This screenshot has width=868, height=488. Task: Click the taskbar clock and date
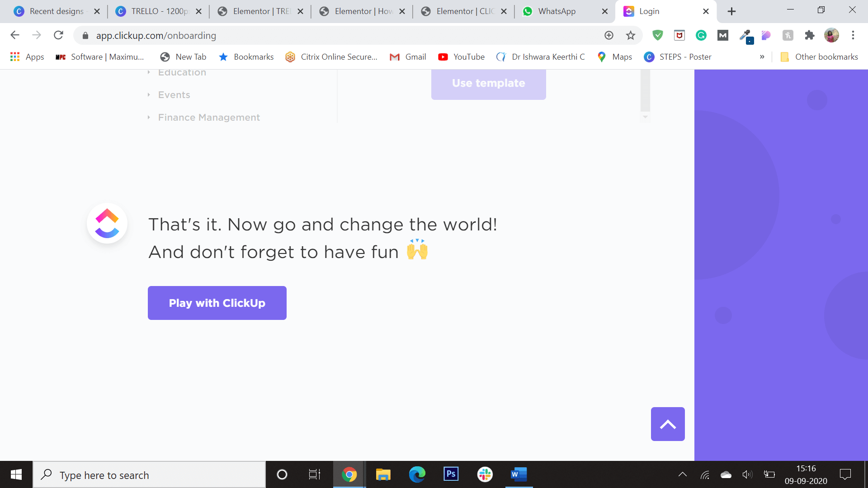pyautogui.click(x=806, y=474)
